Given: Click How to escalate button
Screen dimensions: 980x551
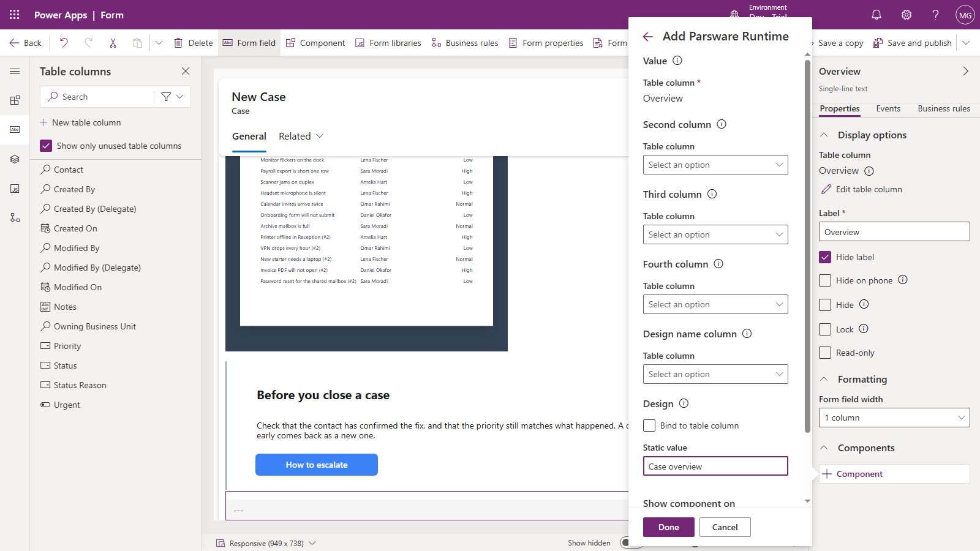Looking at the screenshot, I should click(317, 465).
